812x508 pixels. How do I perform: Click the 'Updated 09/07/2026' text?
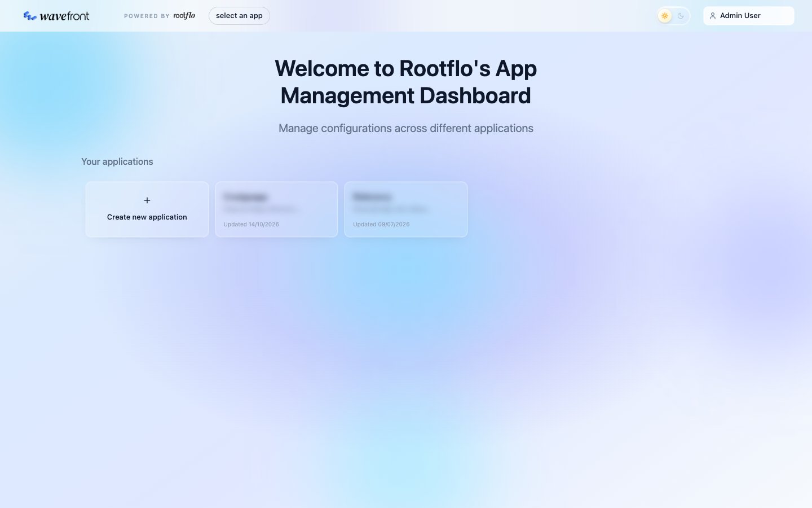(x=381, y=224)
